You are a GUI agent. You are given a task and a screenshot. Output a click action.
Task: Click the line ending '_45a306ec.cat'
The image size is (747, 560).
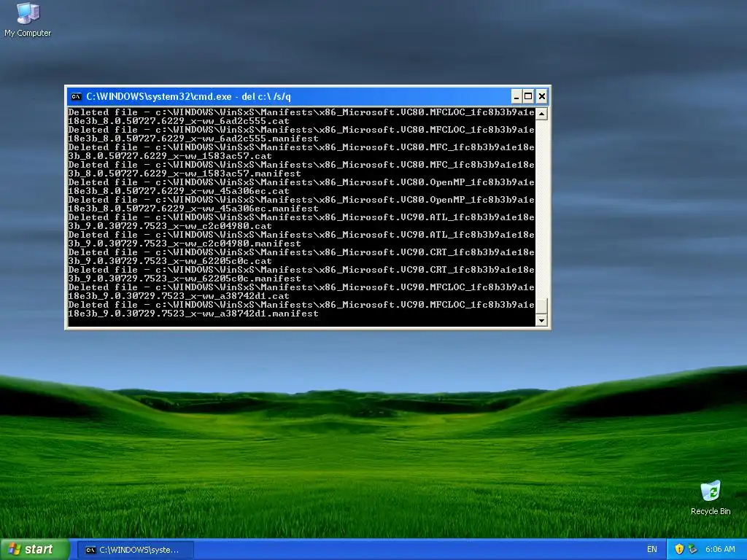(x=179, y=192)
